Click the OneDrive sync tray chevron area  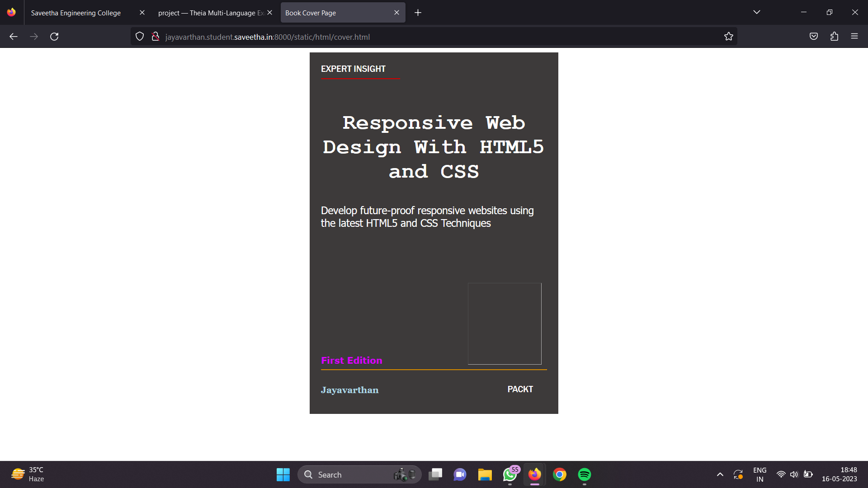739,474
